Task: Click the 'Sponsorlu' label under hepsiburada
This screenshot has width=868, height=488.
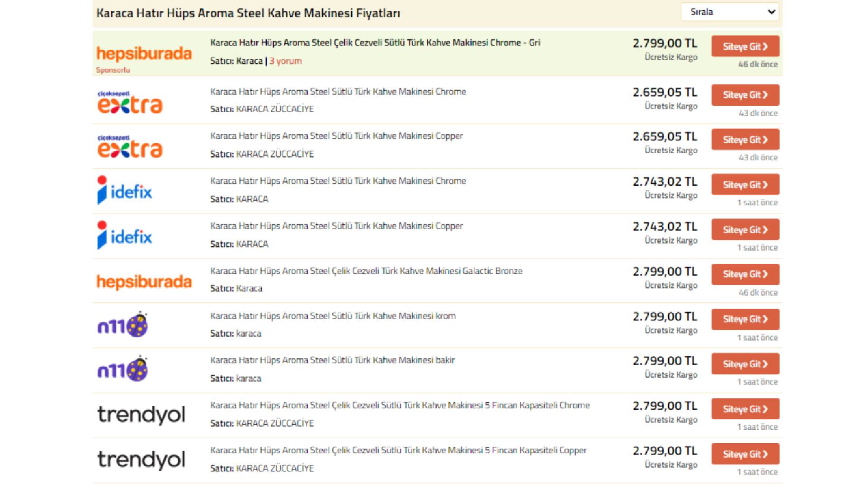Action: click(x=113, y=70)
